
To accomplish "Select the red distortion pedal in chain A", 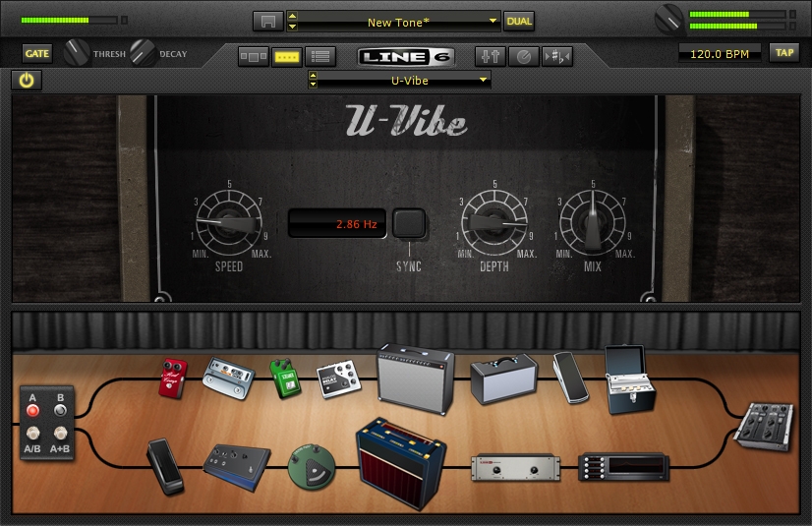I will point(173,379).
